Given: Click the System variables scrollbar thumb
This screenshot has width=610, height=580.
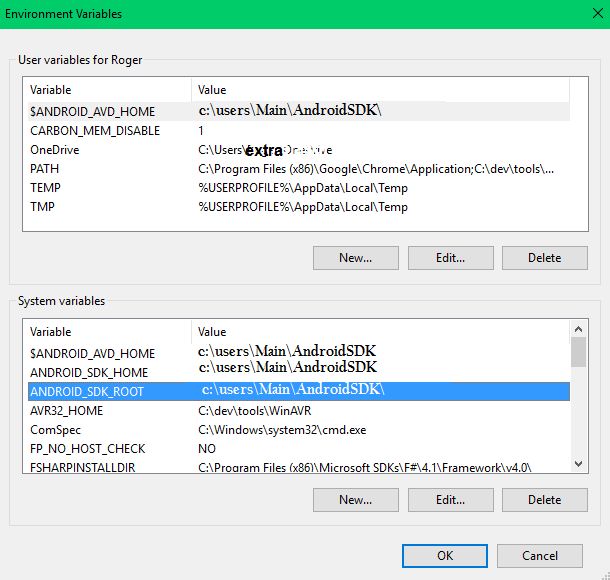Looking at the screenshot, I should (578, 352).
